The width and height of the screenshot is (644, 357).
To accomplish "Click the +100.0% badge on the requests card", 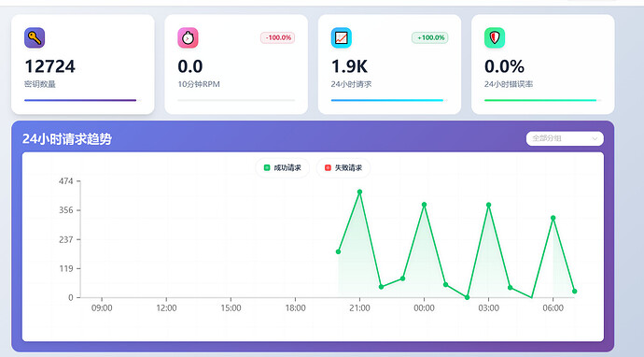I will [430, 37].
